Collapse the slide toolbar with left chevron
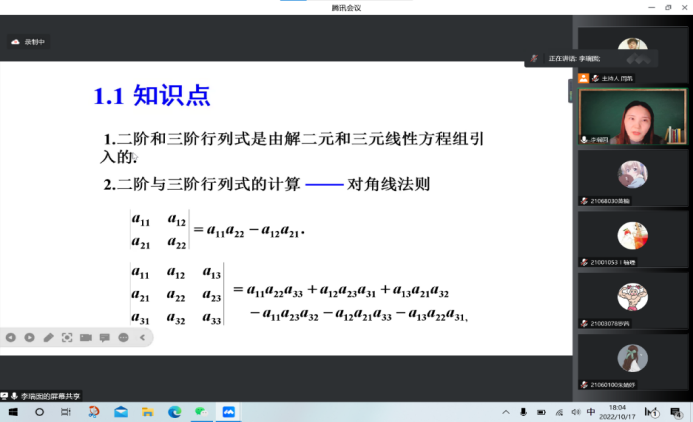The image size is (693, 422). tap(142, 338)
